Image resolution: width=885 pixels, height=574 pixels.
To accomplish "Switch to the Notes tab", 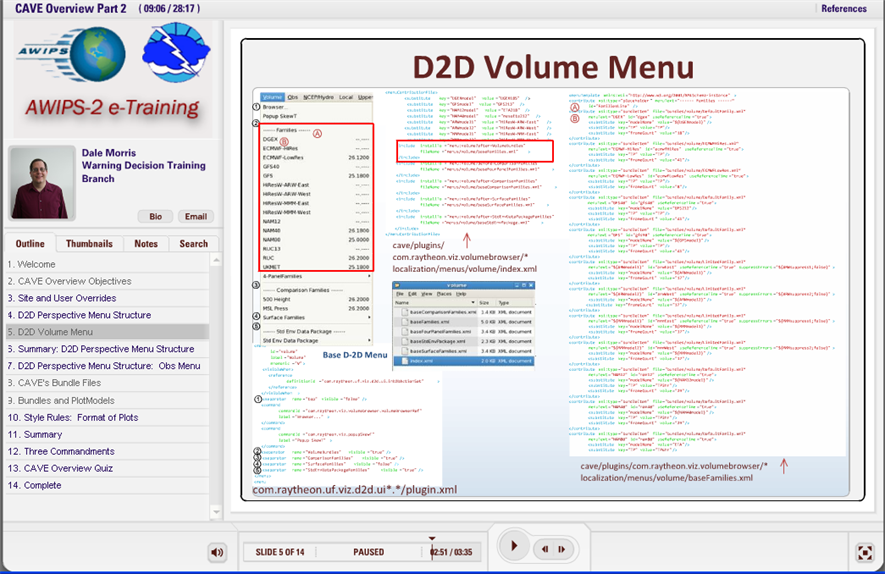I will (x=146, y=244).
